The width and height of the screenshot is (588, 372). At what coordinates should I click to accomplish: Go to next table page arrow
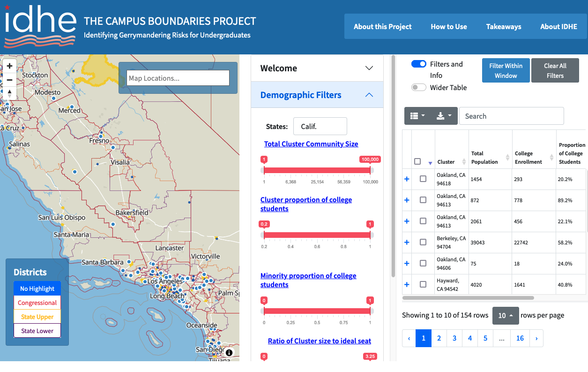[536, 338]
